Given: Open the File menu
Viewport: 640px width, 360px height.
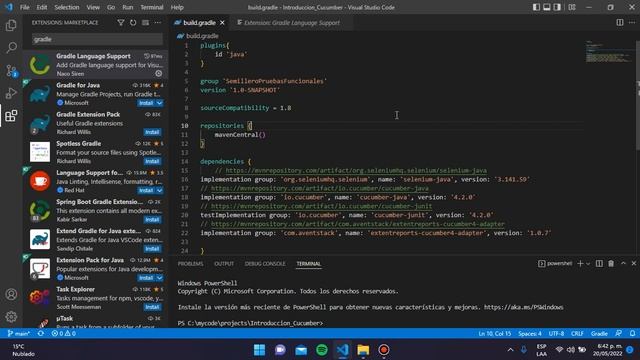Looking at the screenshot, I should point(24,7).
